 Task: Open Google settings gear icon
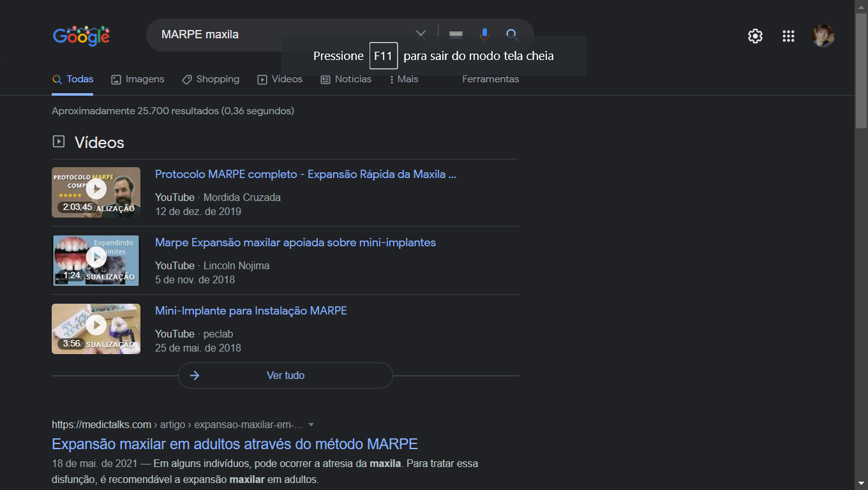[755, 36]
